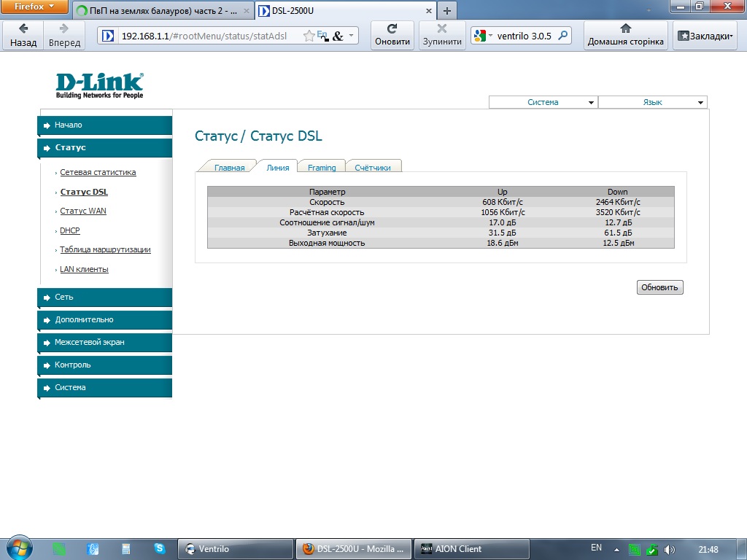
Task: Go forward with the Вперед arrow button
Action: (64, 35)
